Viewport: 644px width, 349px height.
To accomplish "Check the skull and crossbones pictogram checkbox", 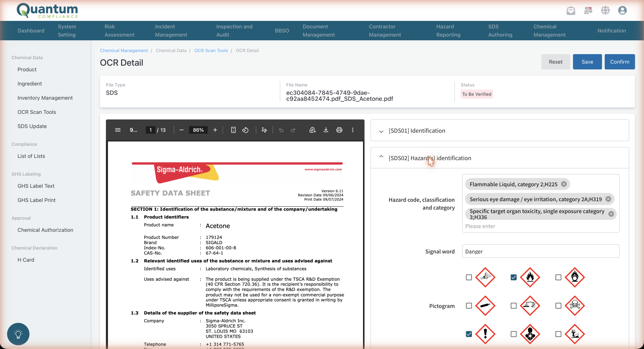I will (x=558, y=305).
